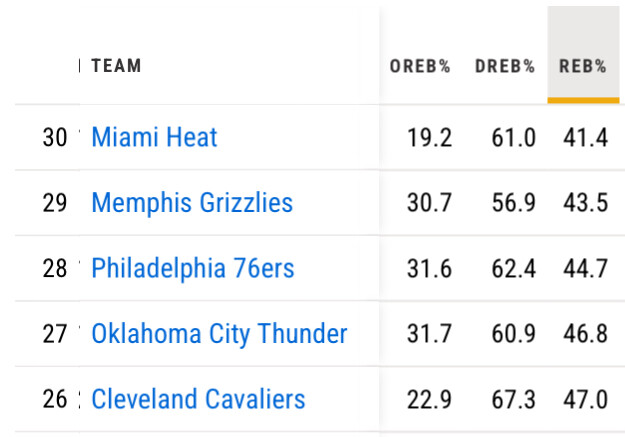Open the Memphis Grizzlies team link
625x437 pixels.
[x=192, y=203]
